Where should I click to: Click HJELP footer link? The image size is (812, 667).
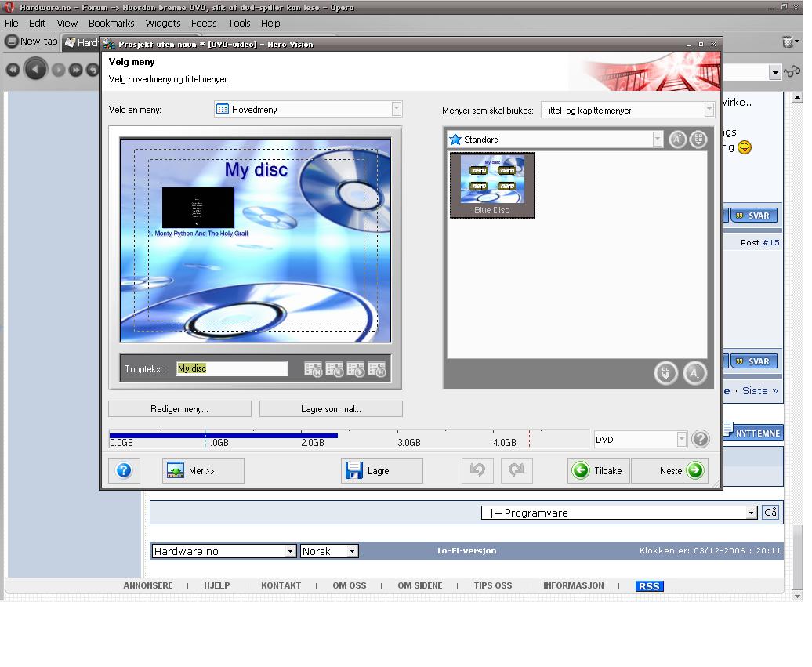pos(217,585)
